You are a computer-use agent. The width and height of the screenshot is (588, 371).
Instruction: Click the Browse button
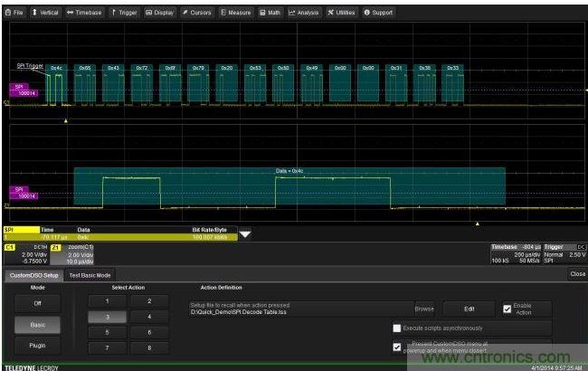coord(424,309)
